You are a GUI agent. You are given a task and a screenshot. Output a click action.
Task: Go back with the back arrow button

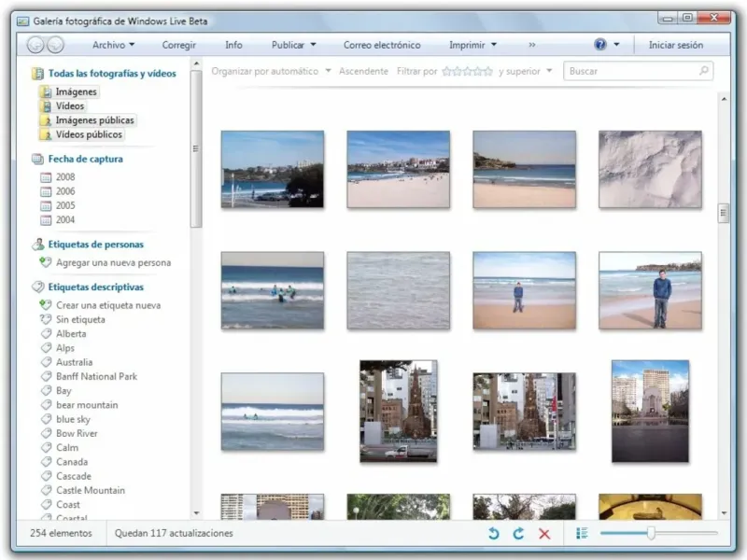(x=35, y=45)
